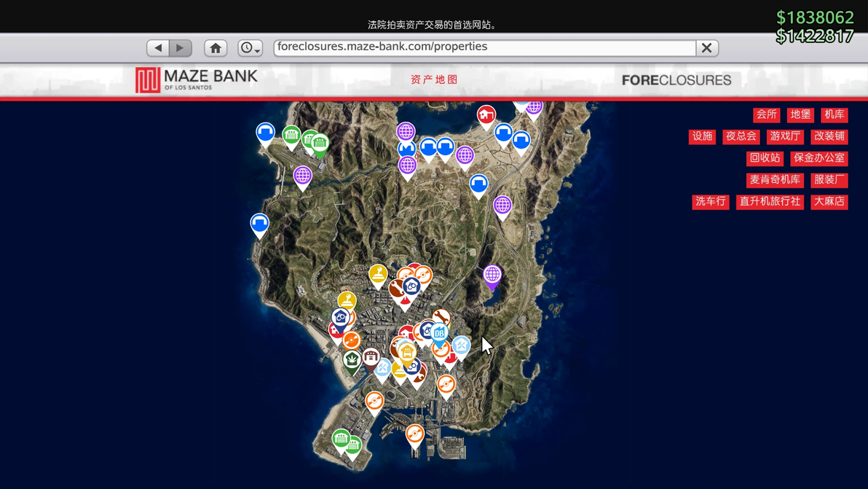The width and height of the screenshot is (868, 489).
Task: Select the light blue DB factory marker
Action: coord(439,333)
